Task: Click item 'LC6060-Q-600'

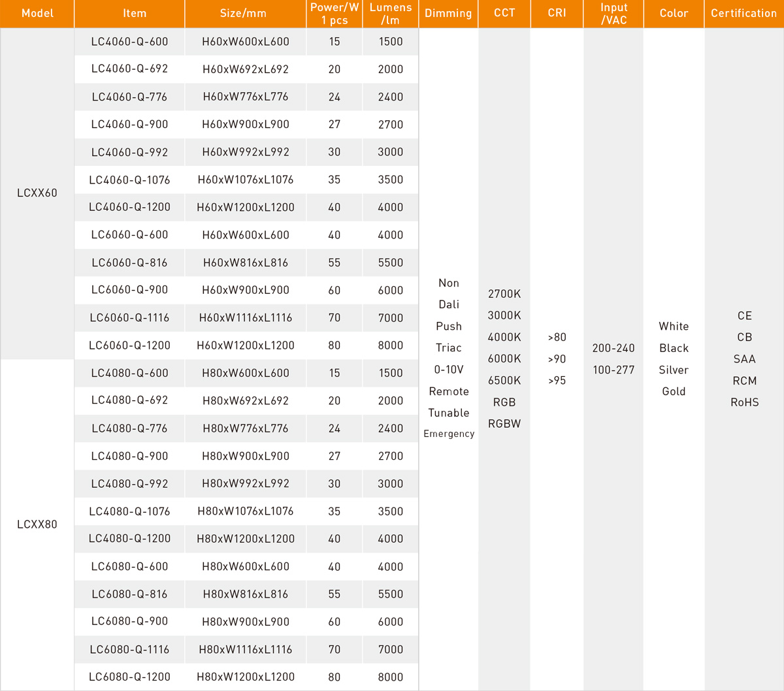Action: coord(130,234)
